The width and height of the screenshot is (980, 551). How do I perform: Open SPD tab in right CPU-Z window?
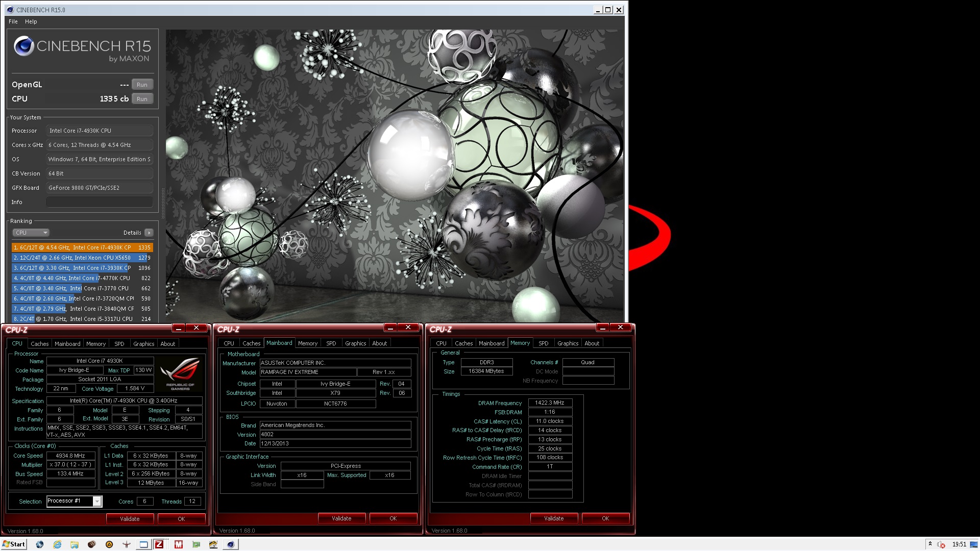tap(544, 343)
